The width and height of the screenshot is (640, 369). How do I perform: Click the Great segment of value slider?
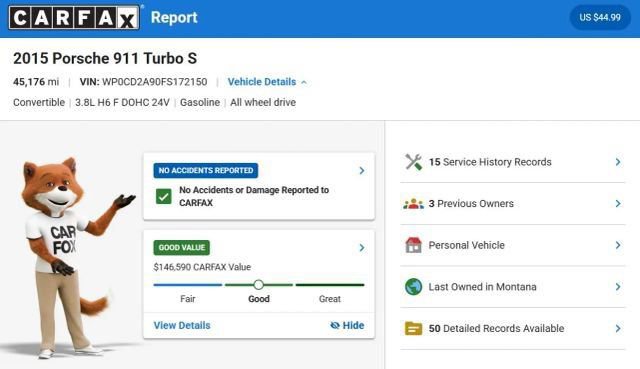coord(330,285)
